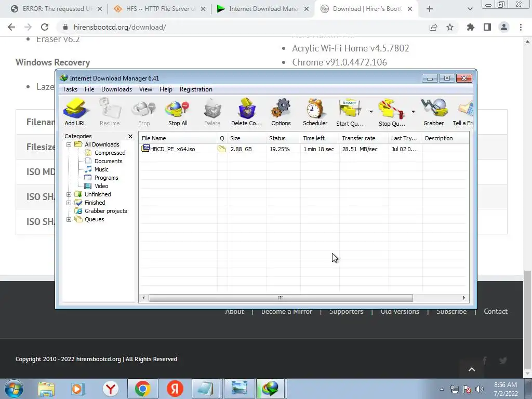Open the Grabber tool
This screenshot has width=532, height=399.
click(x=434, y=112)
